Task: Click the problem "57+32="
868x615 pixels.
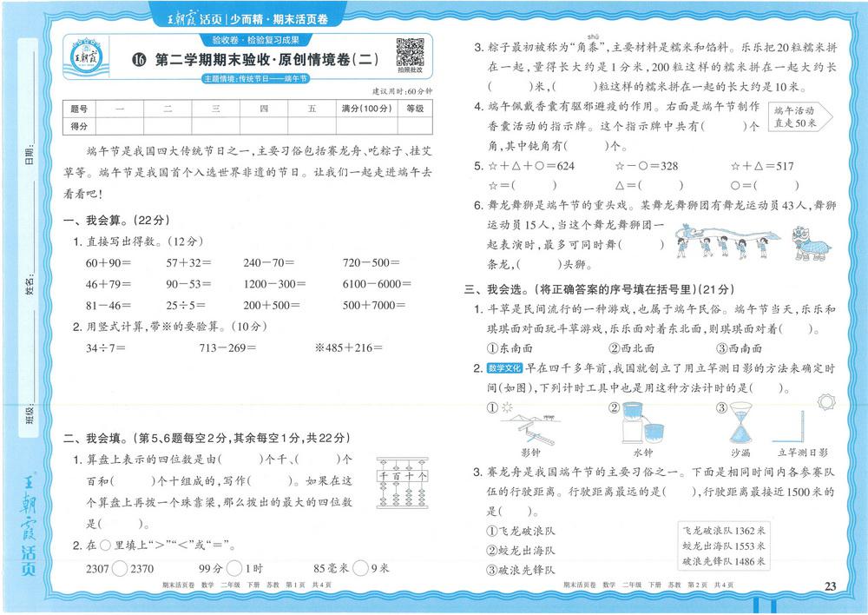Action: point(188,262)
